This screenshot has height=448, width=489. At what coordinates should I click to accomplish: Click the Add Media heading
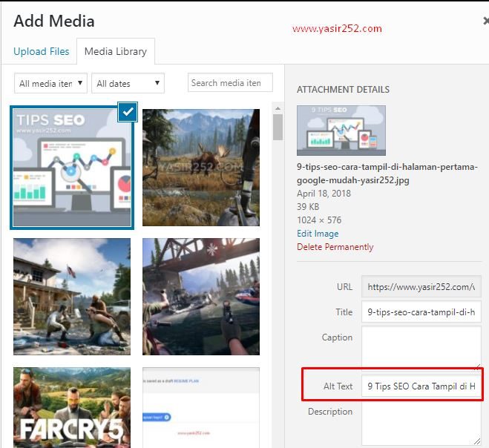pos(54,22)
